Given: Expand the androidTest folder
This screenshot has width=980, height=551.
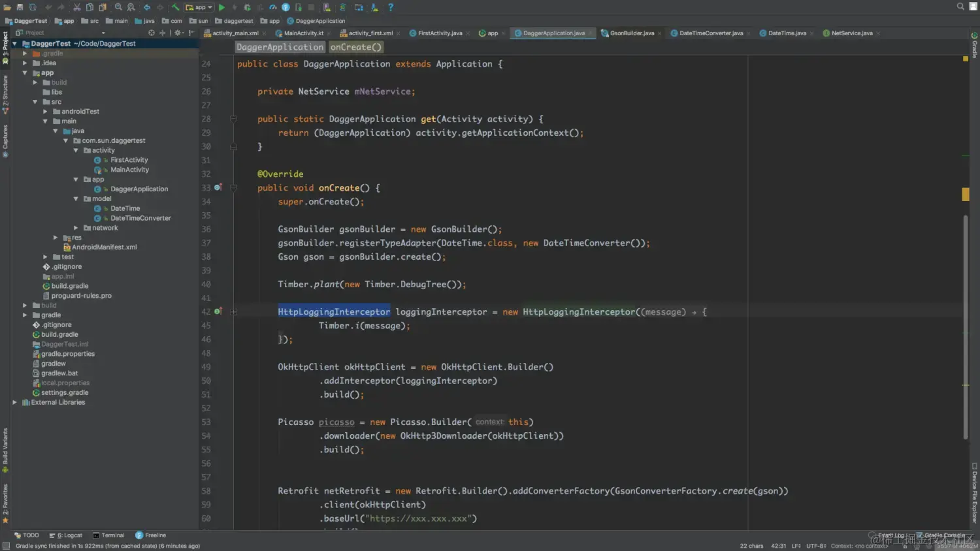Looking at the screenshot, I should coord(45,112).
